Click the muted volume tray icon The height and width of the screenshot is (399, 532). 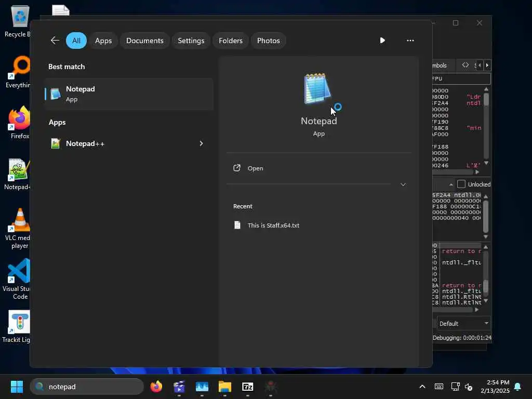point(469,387)
